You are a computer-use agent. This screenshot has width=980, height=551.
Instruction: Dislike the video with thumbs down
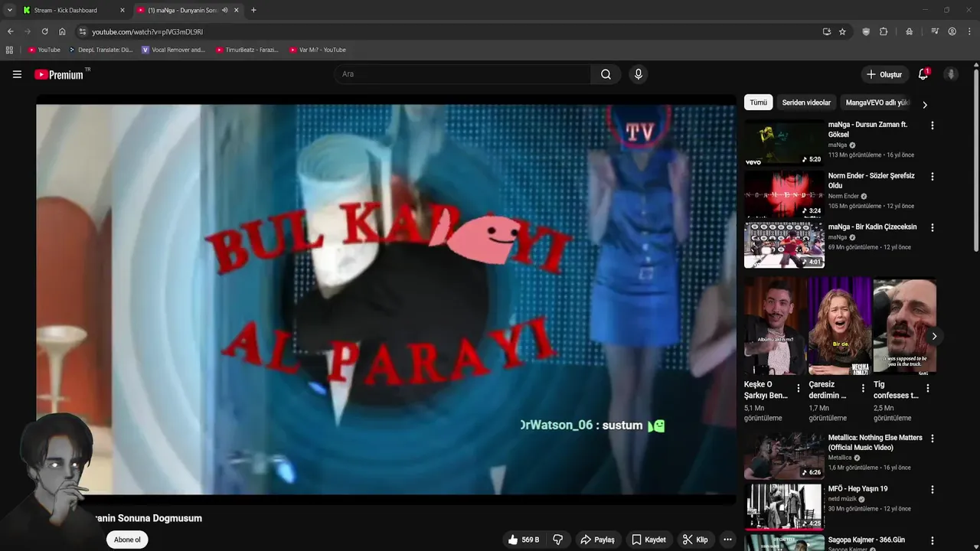558,540
